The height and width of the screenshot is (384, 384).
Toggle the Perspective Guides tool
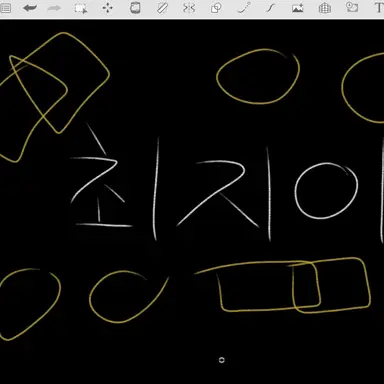click(325, 8)
